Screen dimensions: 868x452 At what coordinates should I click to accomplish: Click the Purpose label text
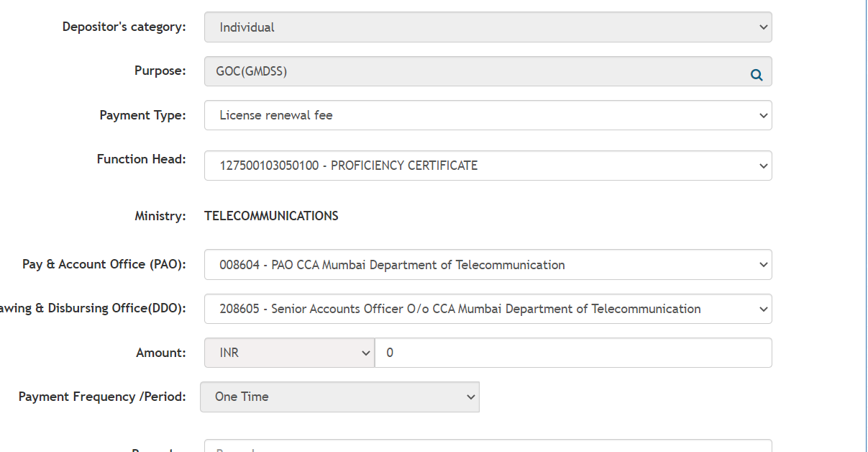(160, 71)
